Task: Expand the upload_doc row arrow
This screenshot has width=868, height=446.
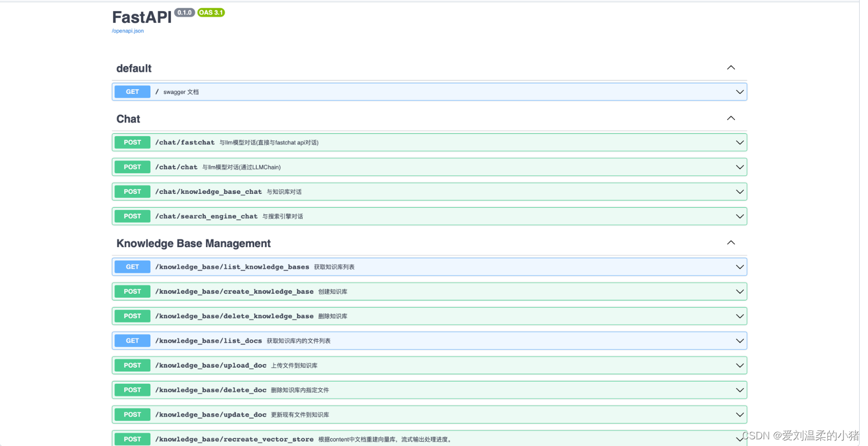Action: click(x=740, y=365)
